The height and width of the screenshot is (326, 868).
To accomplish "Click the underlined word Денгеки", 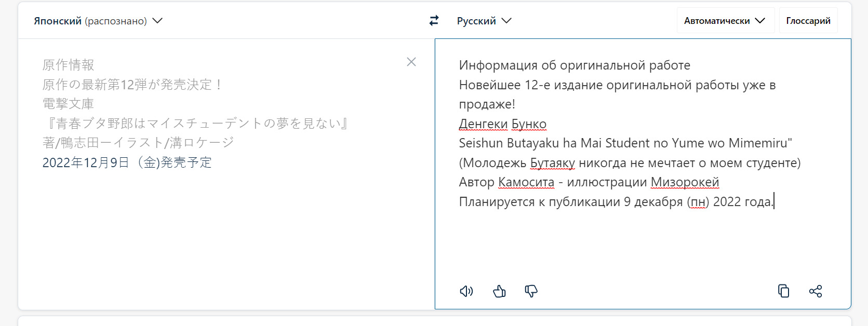I will coord(483,124).
